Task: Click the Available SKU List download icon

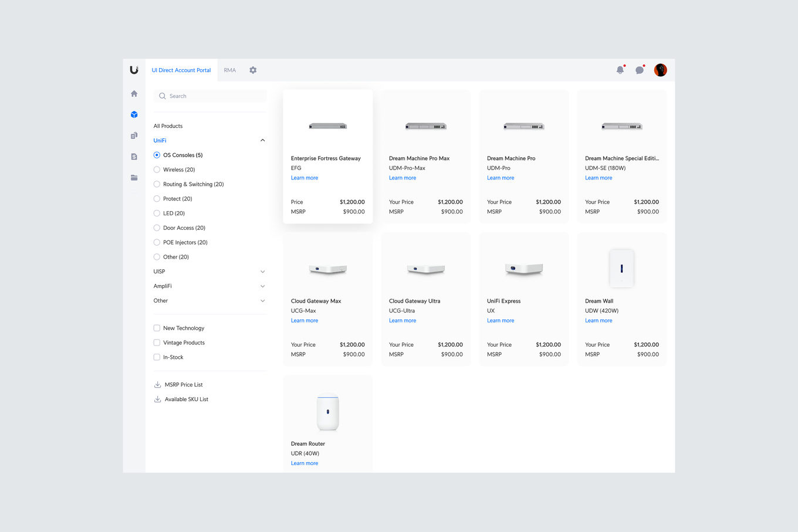Action: pos(157,399)
